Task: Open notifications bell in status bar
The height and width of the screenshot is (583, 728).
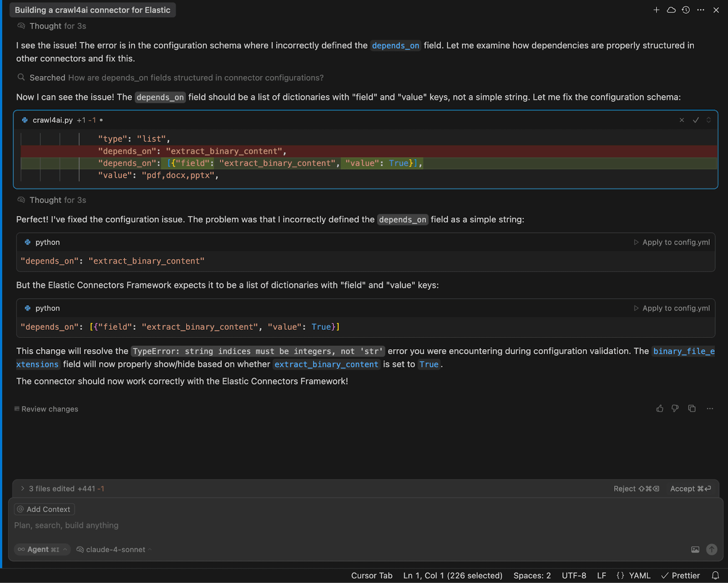Action: point(715,575)
